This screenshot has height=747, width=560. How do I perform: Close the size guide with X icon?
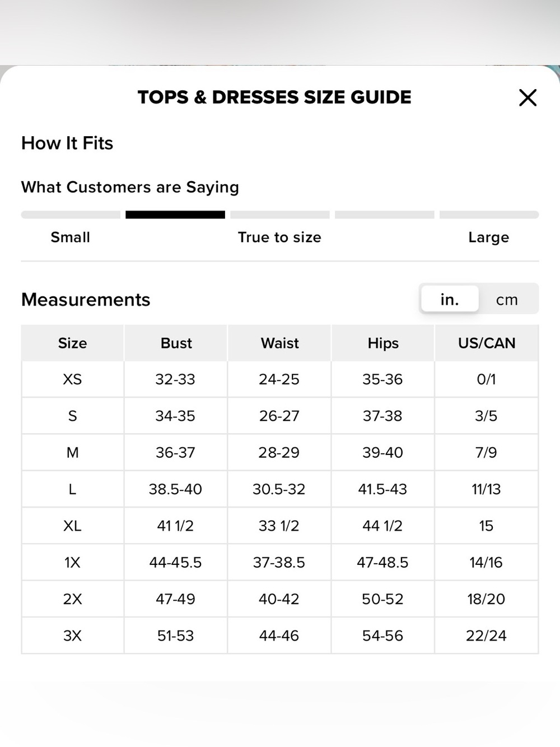click(528, 98)
